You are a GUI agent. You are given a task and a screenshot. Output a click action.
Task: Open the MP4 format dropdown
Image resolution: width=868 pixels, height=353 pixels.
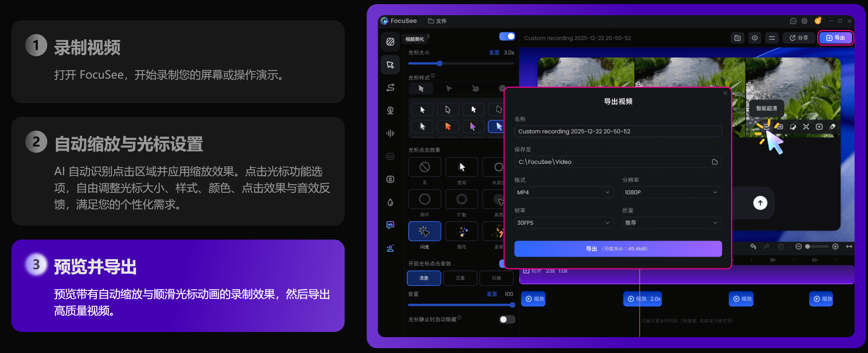(563, 192)
